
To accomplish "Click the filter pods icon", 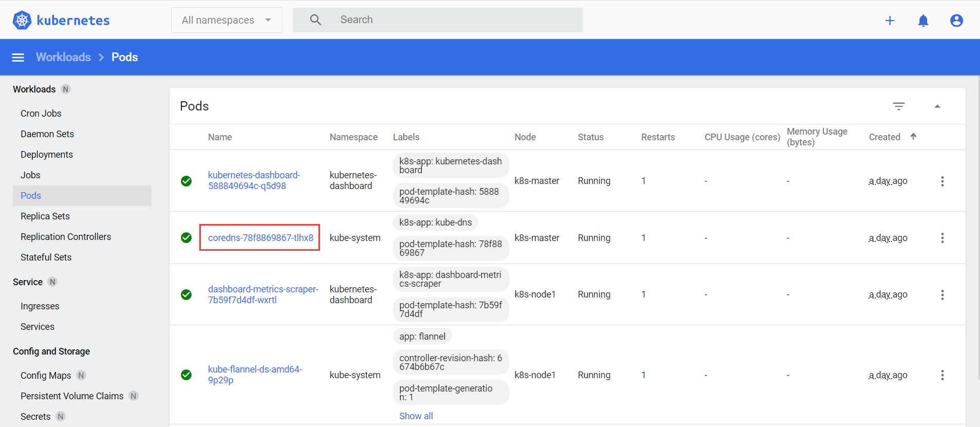I will 899,106.
